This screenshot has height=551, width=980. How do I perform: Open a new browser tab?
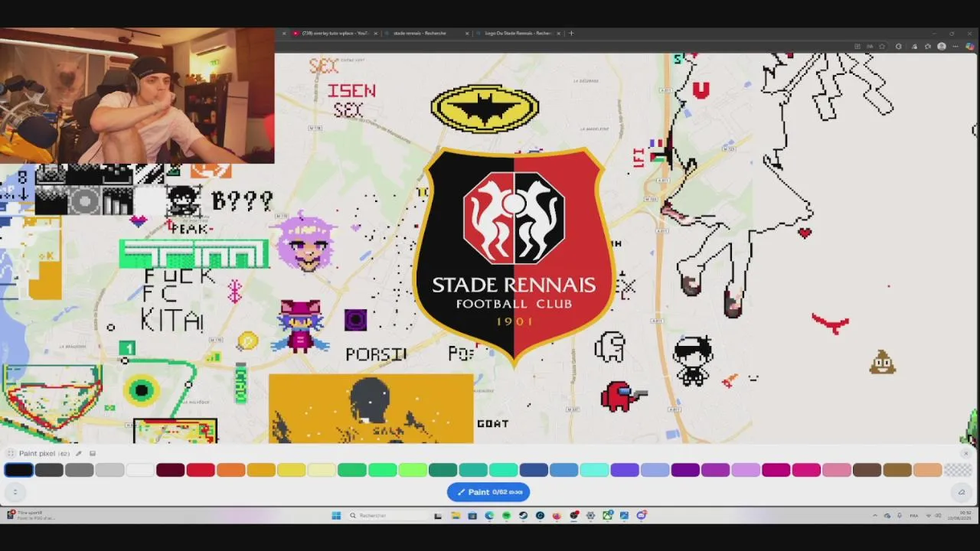coord(571,34)
